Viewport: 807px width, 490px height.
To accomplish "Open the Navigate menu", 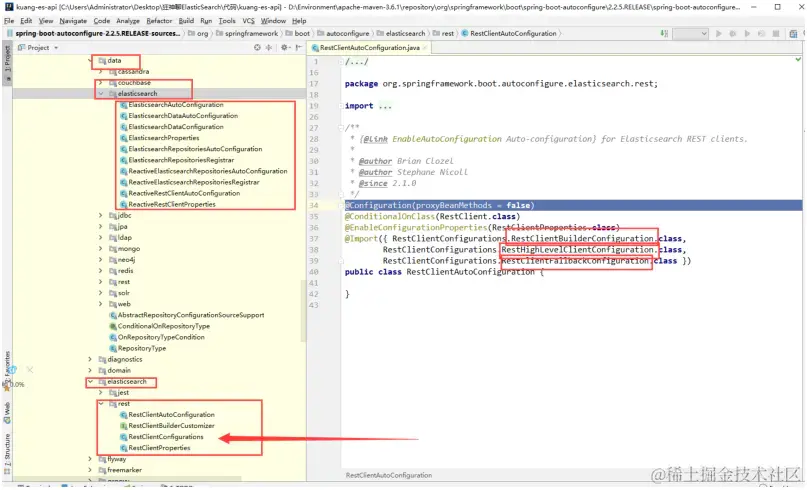I will 73,21.
